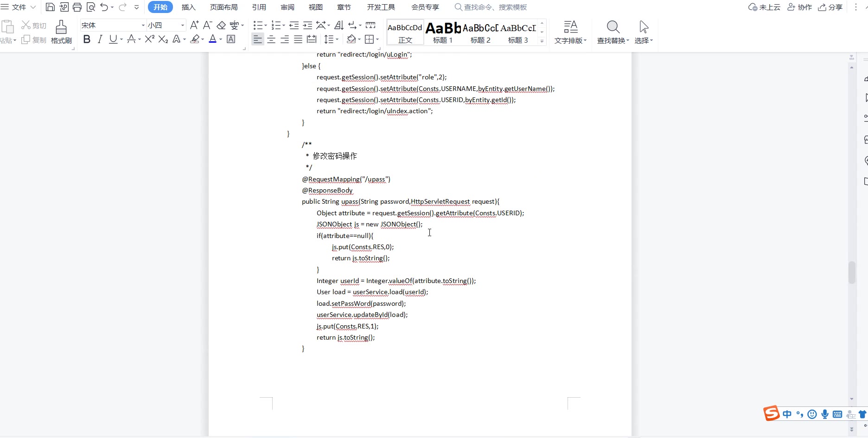Image resolution: width=868 pixels, height=438 pixels.
Task: Apply superscript with the X² icon
Action: point(149,39)
